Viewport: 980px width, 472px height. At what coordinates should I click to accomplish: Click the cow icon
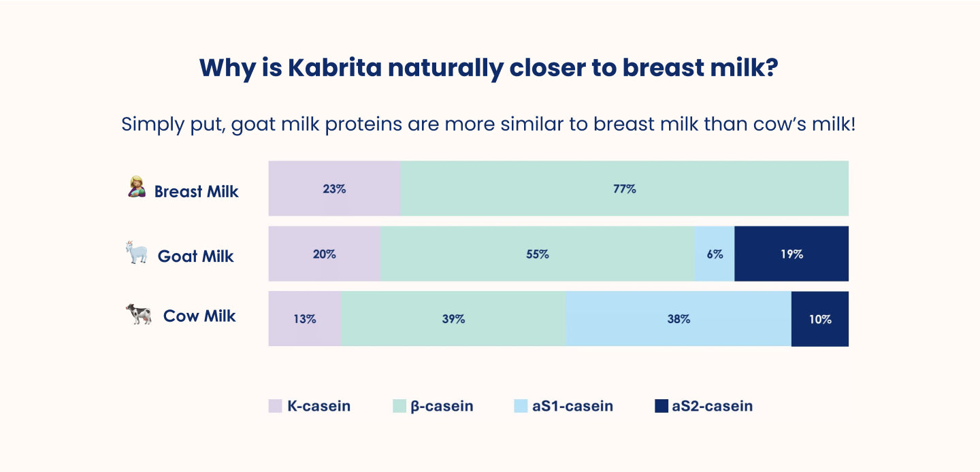[x=139, y=314]
